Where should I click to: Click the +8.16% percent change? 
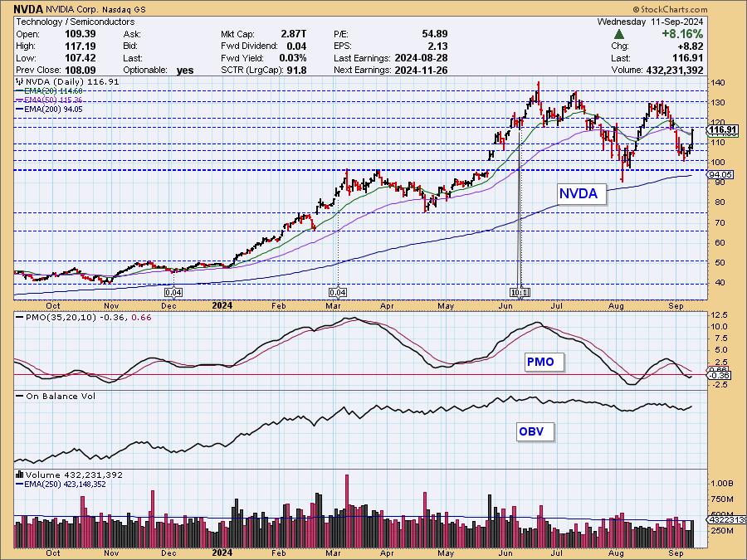tap(681, 34)
